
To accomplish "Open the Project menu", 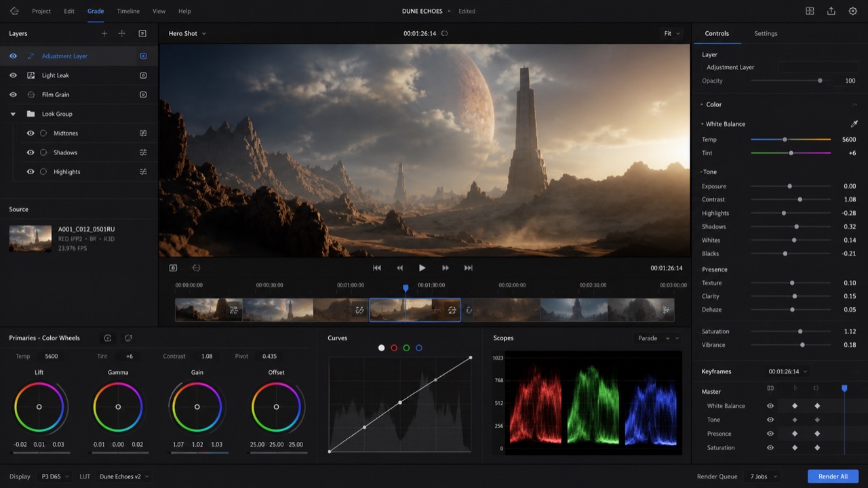I will pos(41,11).
